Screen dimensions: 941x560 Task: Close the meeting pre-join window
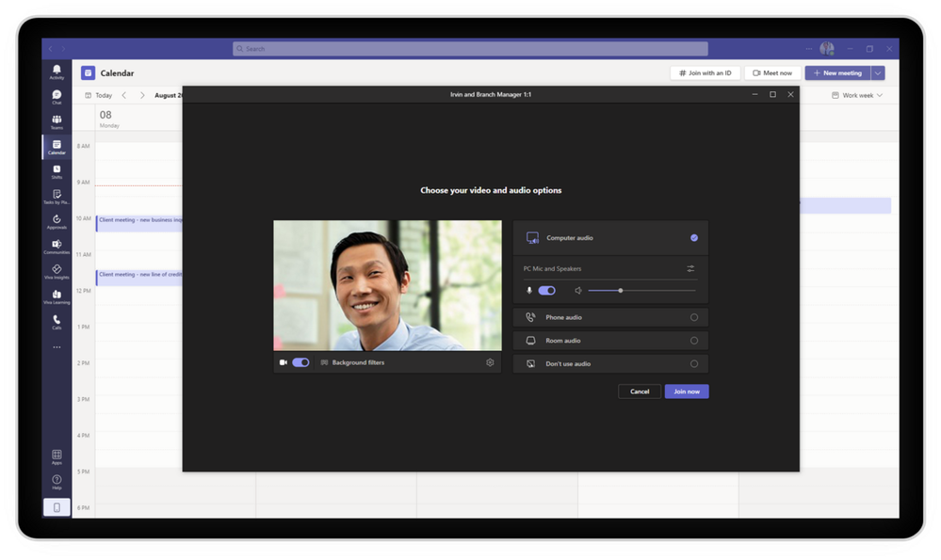click(790, 94)
